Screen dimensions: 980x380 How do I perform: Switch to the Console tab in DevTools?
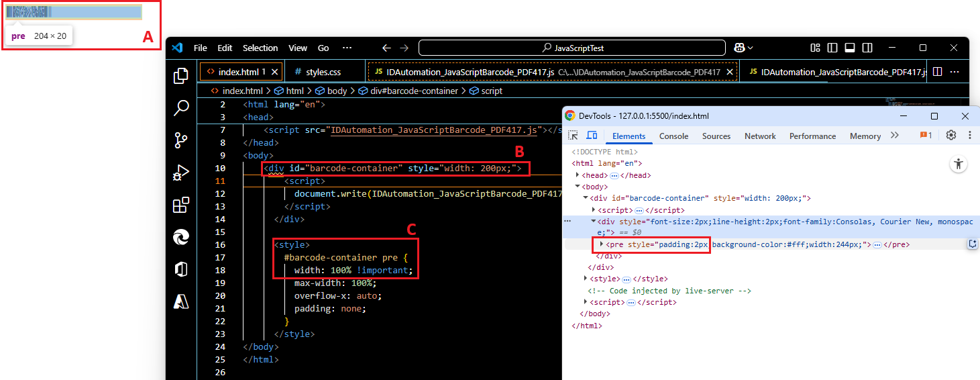tap(673, 136)
